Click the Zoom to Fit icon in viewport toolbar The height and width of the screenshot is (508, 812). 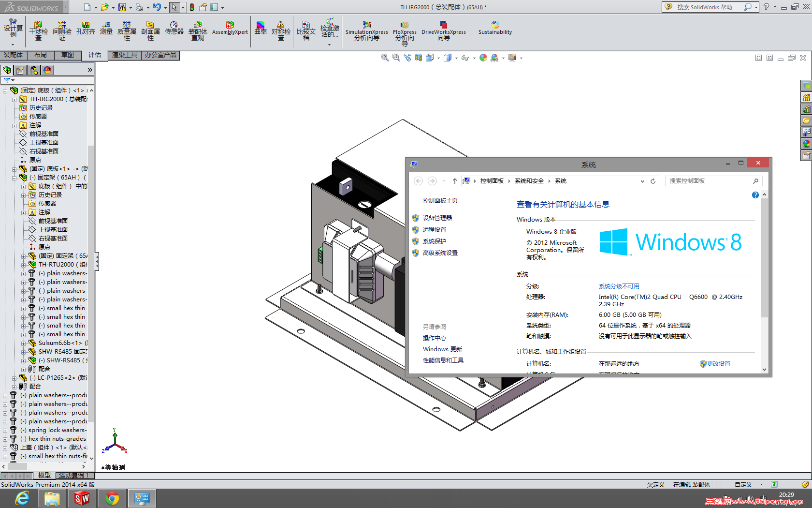pyautogui.click(x=385, y=58)
